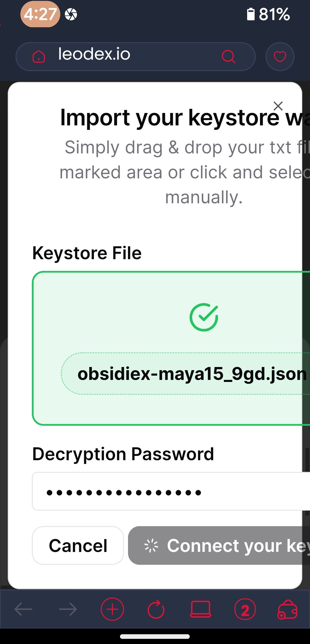Tap the camera shutter icon in the status bar
Screen dimensions: 310x644
(71, 14)
